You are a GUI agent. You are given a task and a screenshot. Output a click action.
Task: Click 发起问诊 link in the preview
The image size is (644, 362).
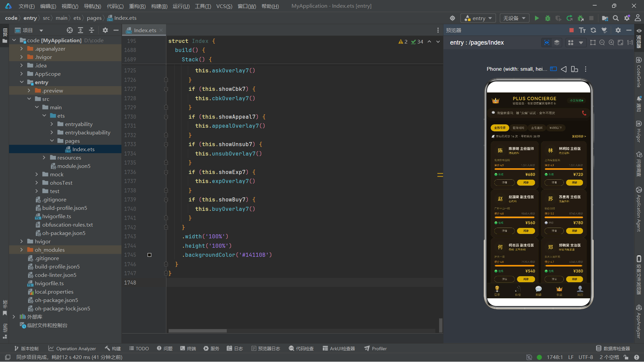click(579, 136)
